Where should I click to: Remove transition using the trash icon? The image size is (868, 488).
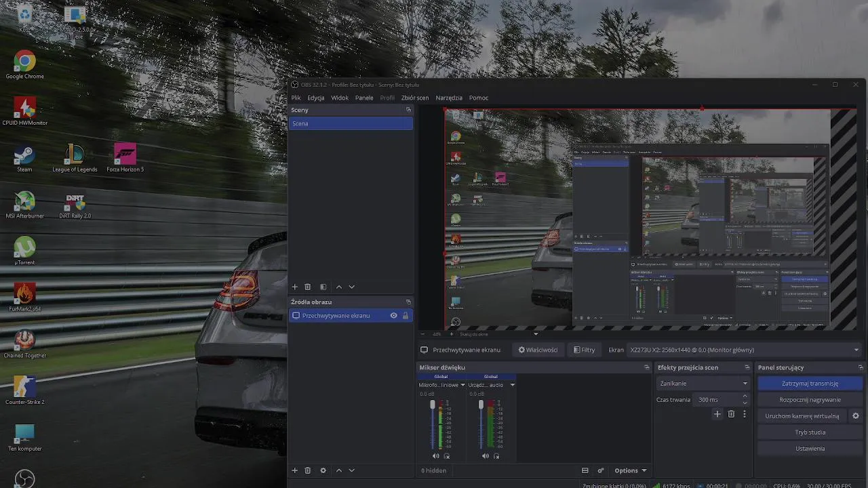[x=731, y=414]
